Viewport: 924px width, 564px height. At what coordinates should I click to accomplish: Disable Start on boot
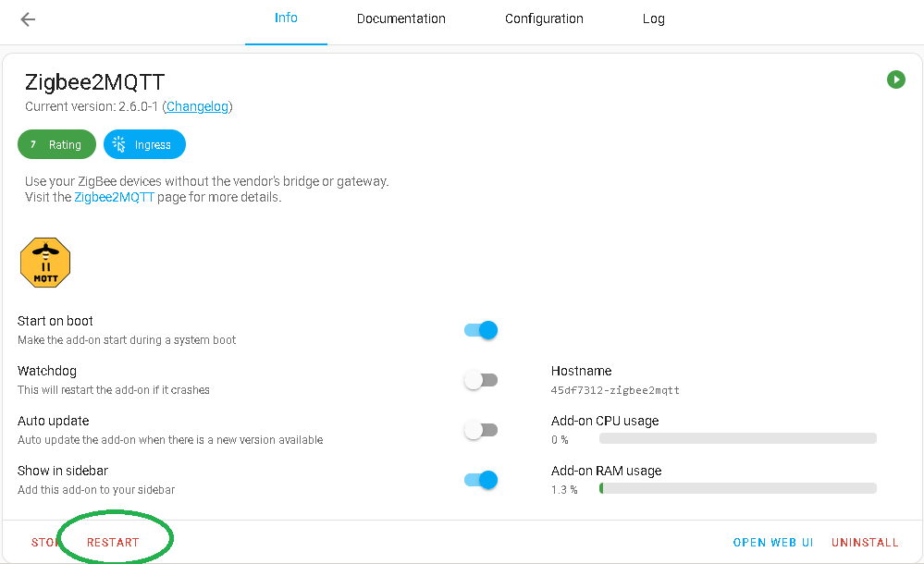(x=480, y=330)
